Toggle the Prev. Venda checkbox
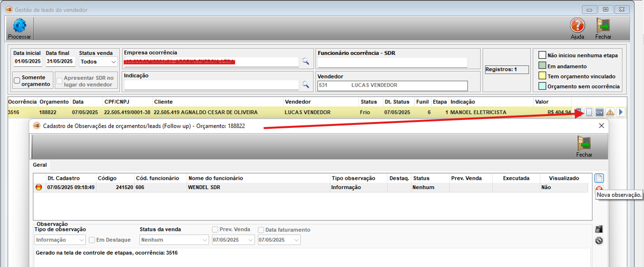Image resolution: width=644 pixels, height=267 pixels. 215,229
